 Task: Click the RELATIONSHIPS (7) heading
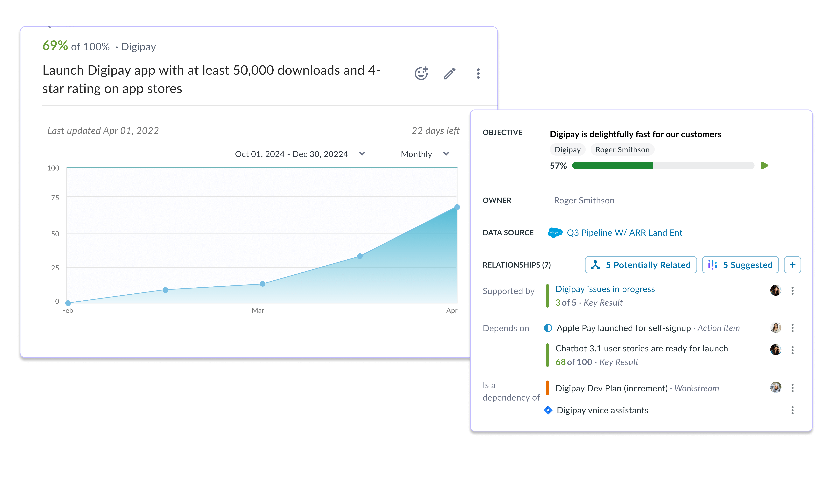point(516,265)
